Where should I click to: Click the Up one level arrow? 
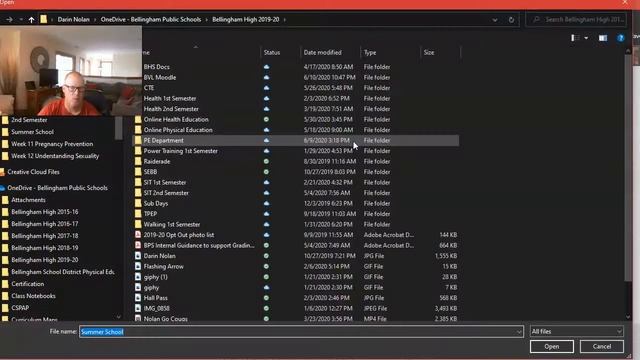tap(31, 19)
